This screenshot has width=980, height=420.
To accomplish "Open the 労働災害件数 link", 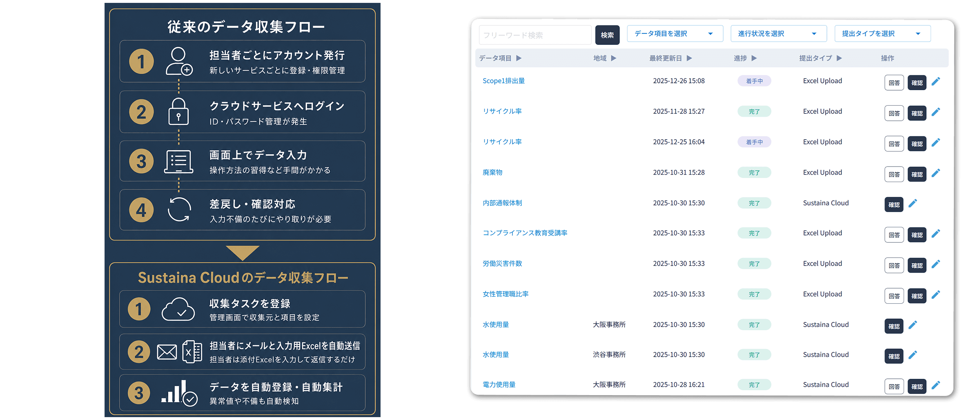I will [502, 263].
